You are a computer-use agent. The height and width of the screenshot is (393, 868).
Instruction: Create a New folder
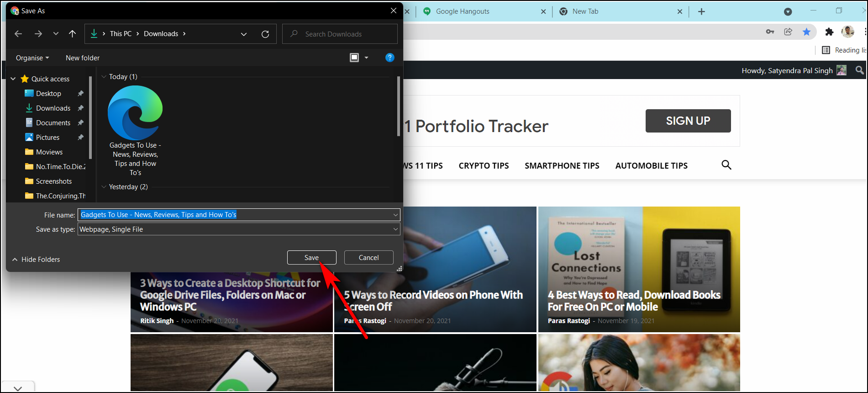[83, 58]
